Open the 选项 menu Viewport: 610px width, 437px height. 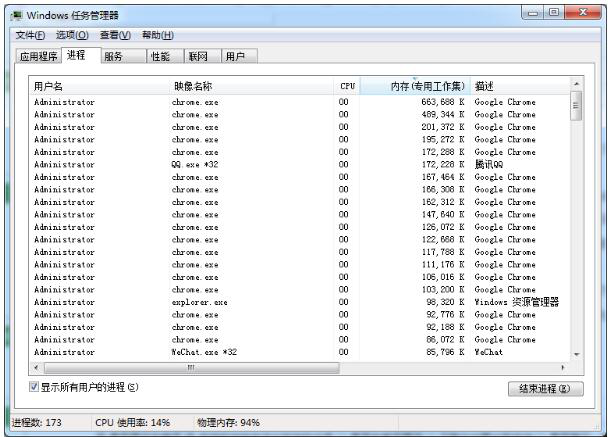72,35
